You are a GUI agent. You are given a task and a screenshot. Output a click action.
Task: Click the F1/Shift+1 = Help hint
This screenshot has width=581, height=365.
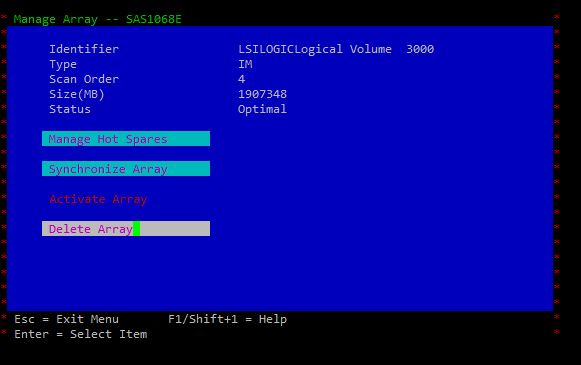(228, 319)
